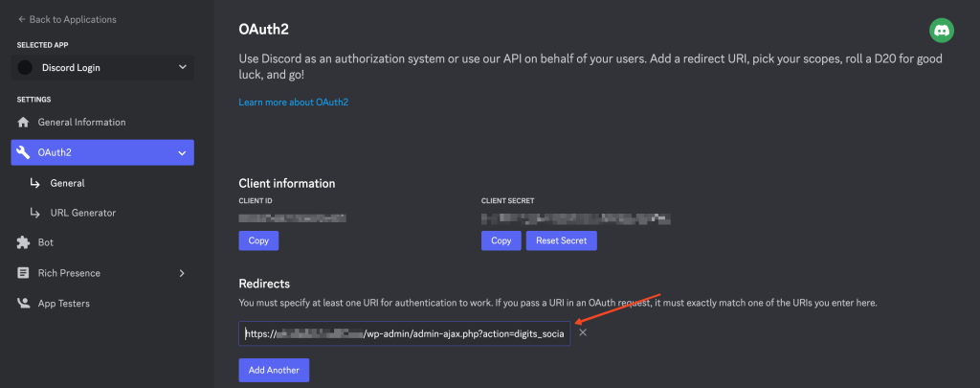Remove the redirect URI with X icon

tap(583, 332)
